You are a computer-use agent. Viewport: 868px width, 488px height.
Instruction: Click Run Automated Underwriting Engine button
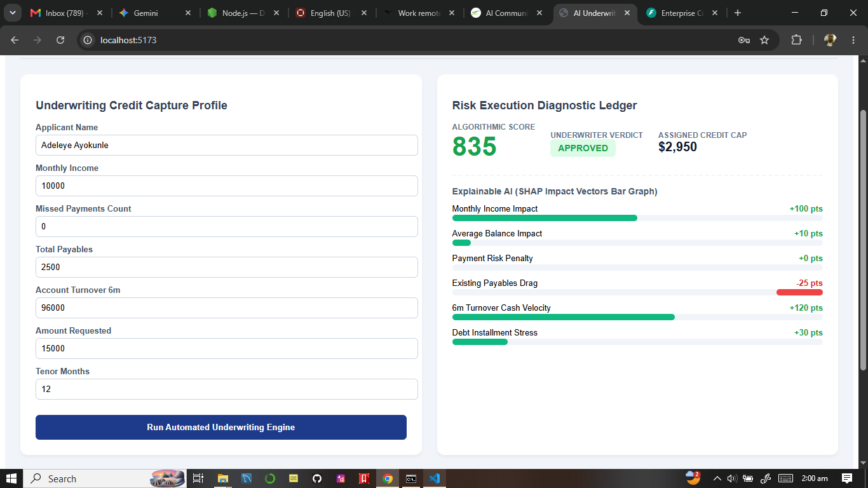221,427
